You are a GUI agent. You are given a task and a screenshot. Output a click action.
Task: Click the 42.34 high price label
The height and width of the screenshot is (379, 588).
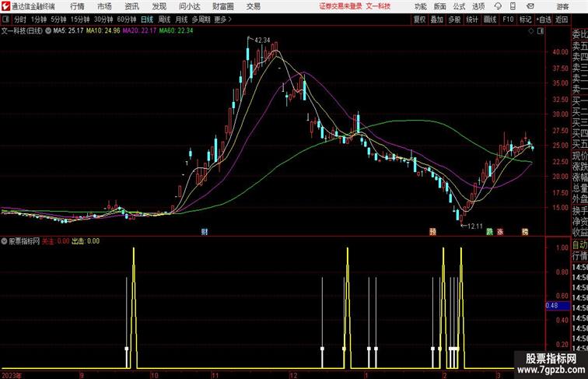tap(262, 40)
